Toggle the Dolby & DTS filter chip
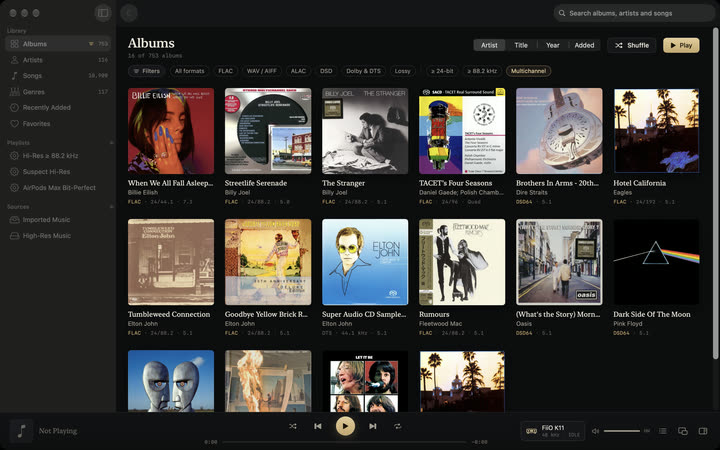720x450 pixels. tap(363, 71)
